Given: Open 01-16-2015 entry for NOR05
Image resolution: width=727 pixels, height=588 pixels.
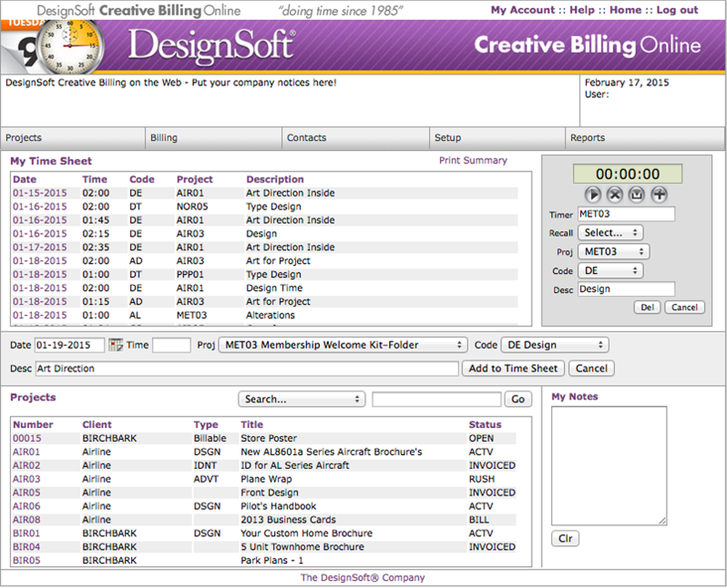Looking at the screenshot, I should 40,206.
